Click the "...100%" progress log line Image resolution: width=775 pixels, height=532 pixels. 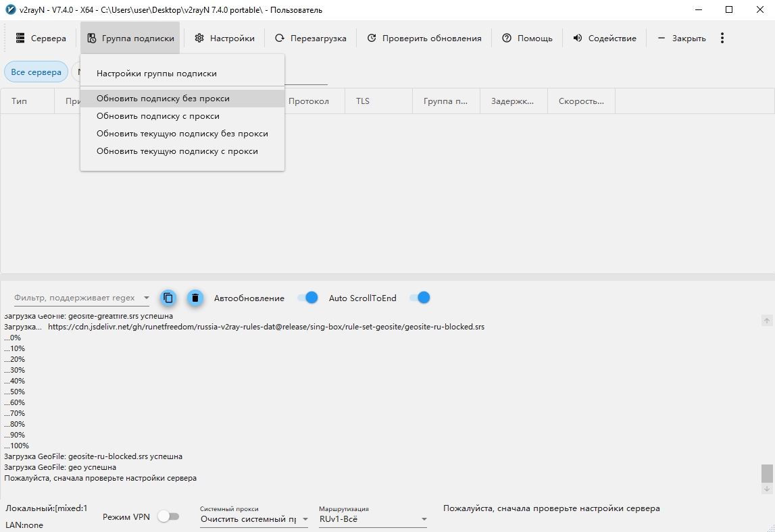(x=16, y=446)
